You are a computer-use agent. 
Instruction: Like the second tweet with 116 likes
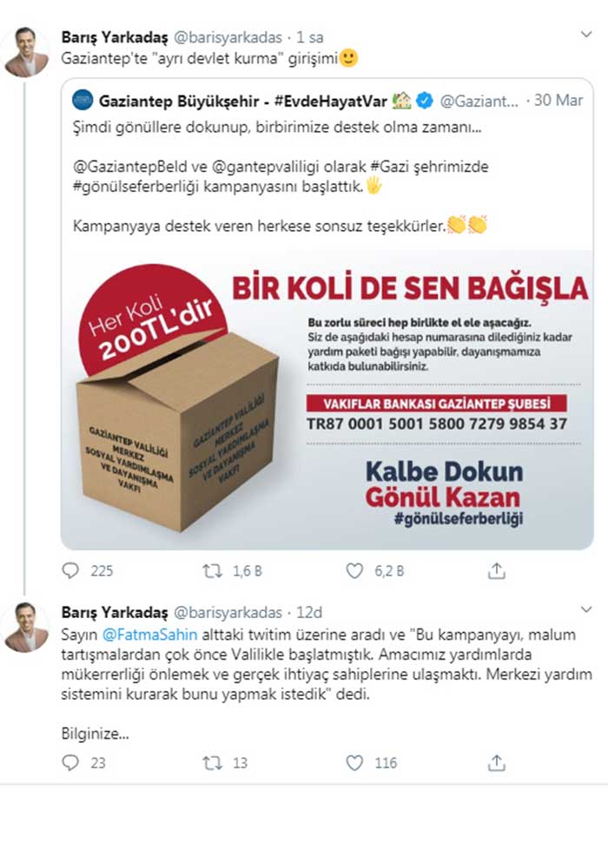click(354, 763)
